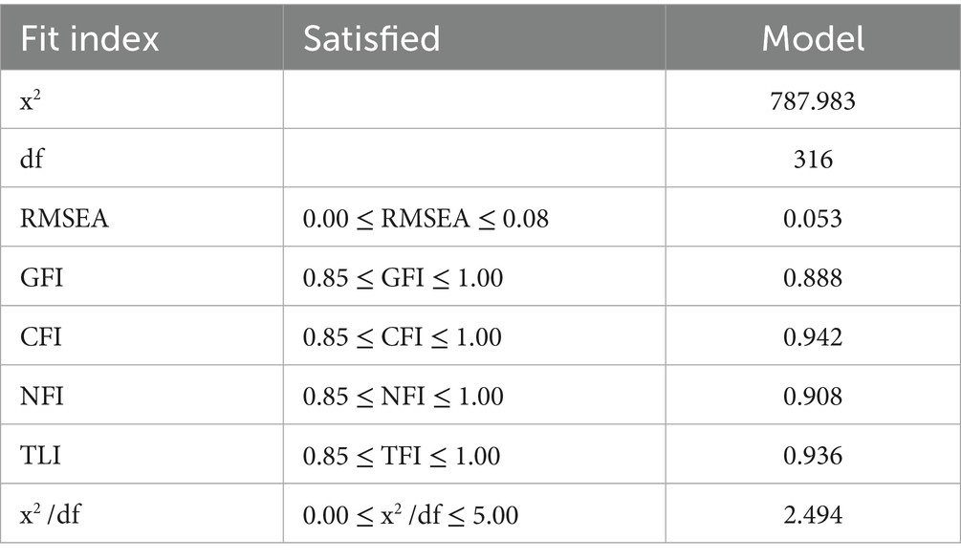This screenshot has height=560, width=961.
Task: Click the TLI model value 0.936
Action: tap(813, 456)
